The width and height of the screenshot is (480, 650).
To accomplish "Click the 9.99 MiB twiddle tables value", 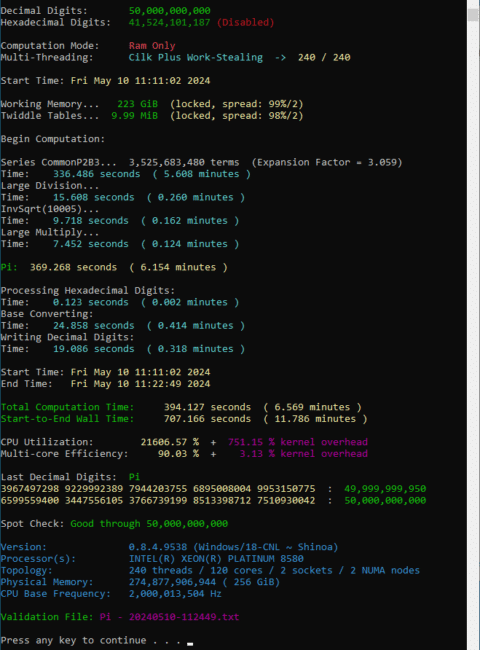I will [135, 115].
